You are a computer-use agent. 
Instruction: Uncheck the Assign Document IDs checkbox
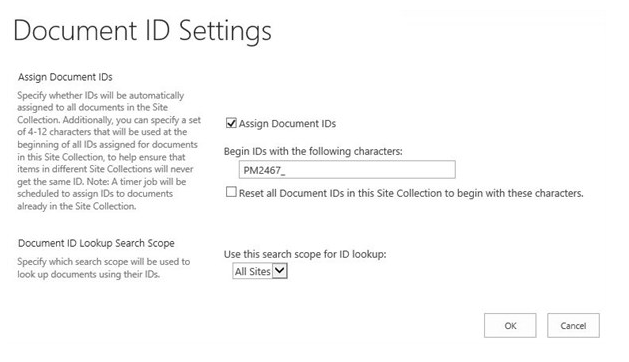click(x=231, y=123)
